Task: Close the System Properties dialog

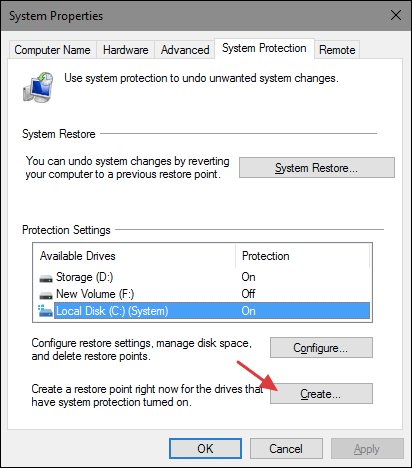Action: point(396,15)
